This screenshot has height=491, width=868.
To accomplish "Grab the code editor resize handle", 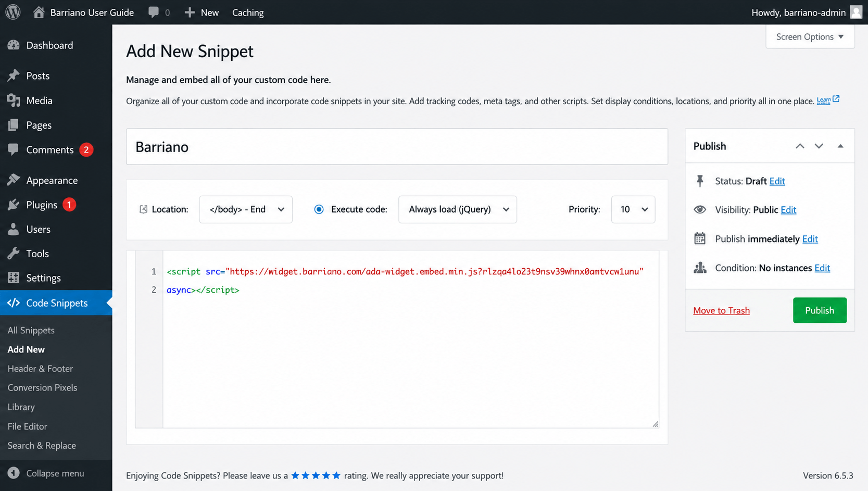I will (x=655, y=424).
